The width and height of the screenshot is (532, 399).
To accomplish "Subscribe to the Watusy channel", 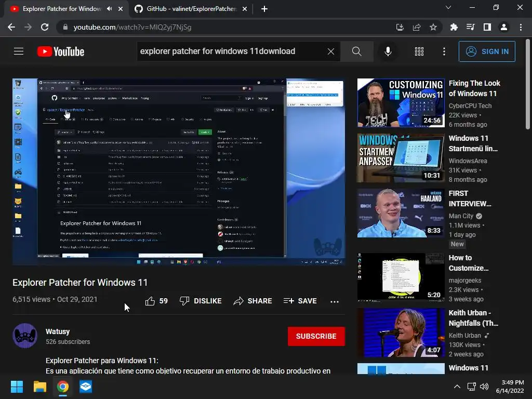I will point(316,336).
